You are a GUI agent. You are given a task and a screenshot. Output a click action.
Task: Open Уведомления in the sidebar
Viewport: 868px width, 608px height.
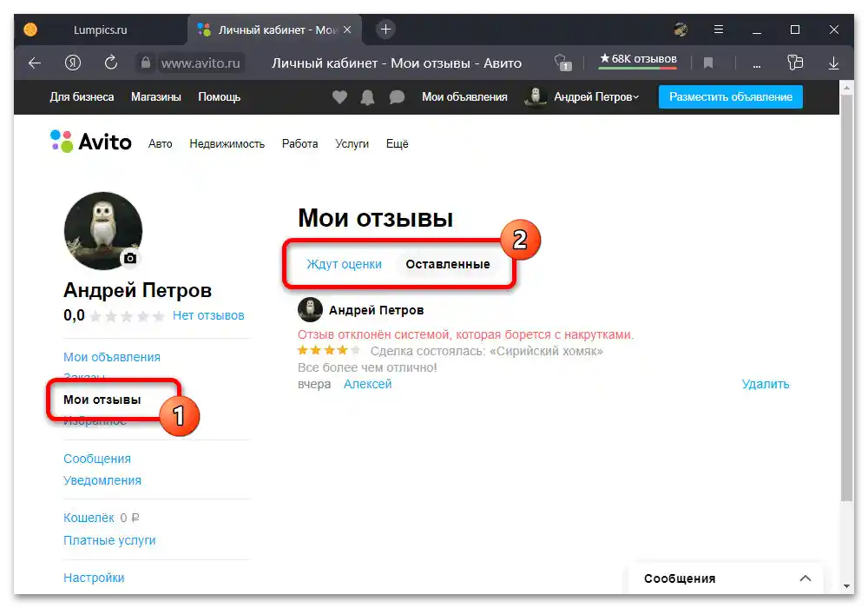point(102,480)
